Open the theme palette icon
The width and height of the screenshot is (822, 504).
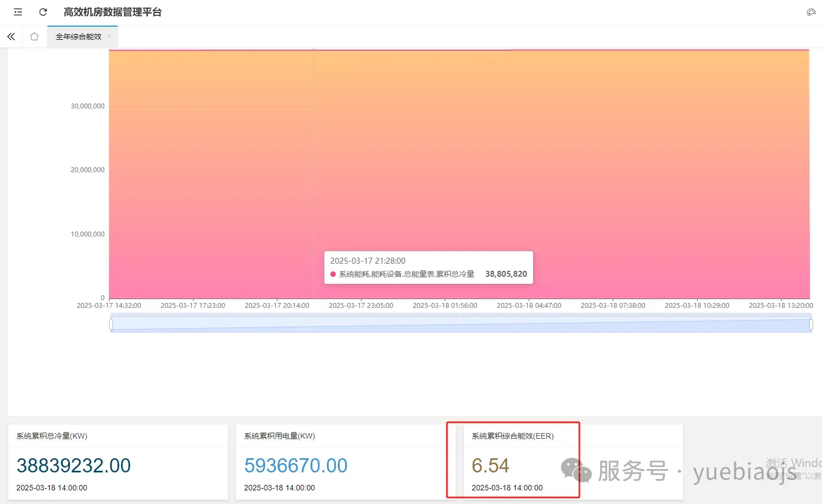(x=811, y=12)
